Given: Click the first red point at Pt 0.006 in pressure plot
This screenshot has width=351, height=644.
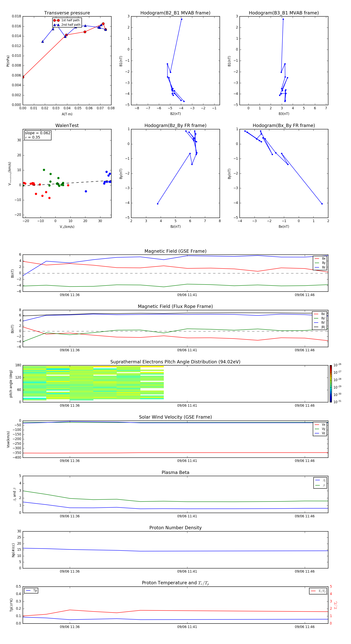Looking at the screenshot, I should (x=23, y=77).
